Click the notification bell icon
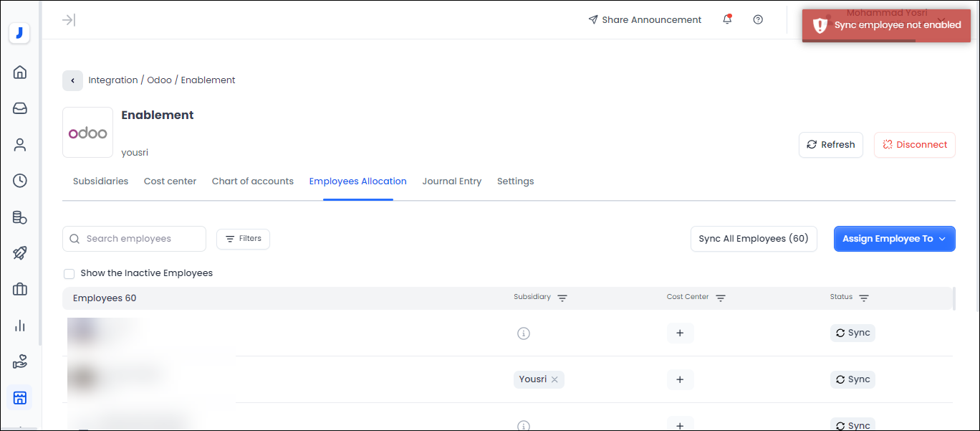The height and width of the screenshot is (431, 980). [727, 19]
